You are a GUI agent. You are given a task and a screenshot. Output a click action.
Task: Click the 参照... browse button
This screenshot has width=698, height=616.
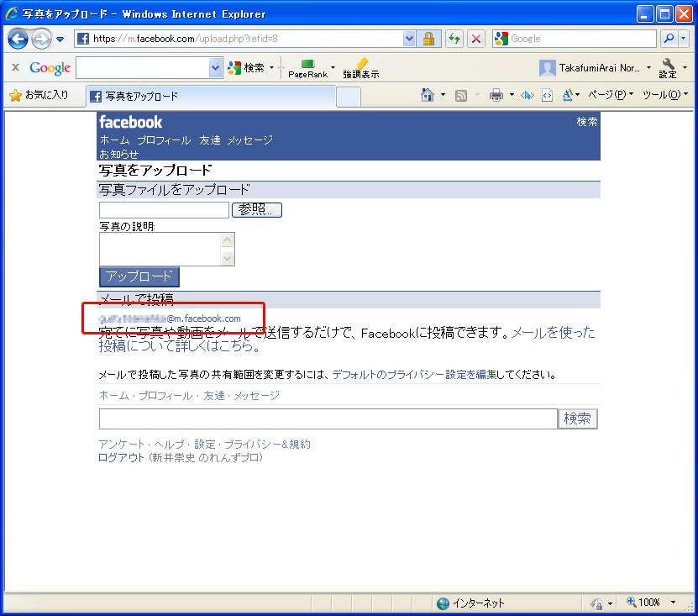coord(257,210)
